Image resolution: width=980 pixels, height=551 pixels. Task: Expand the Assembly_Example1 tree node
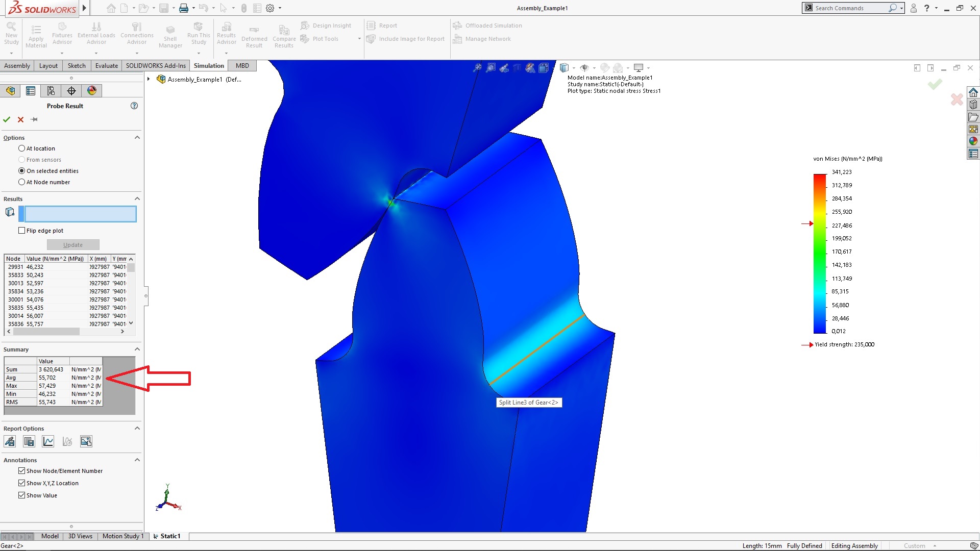pyautogui.click(x=149, y=79)
